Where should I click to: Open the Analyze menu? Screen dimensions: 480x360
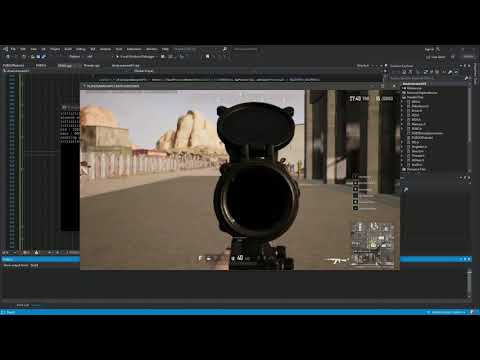tap(105, 49)
